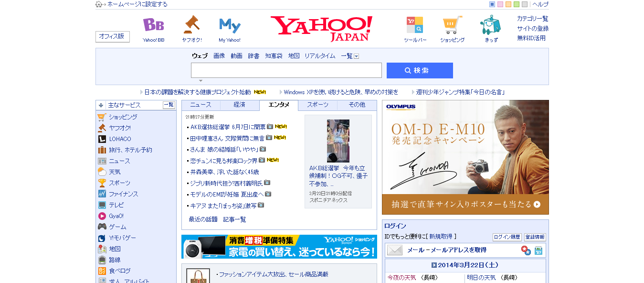
Task: Switch to the 経済 tab
Action: [x=240, y=105]
